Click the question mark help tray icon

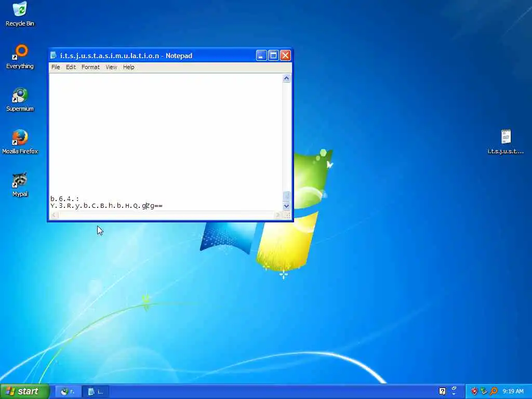point(442,391)
